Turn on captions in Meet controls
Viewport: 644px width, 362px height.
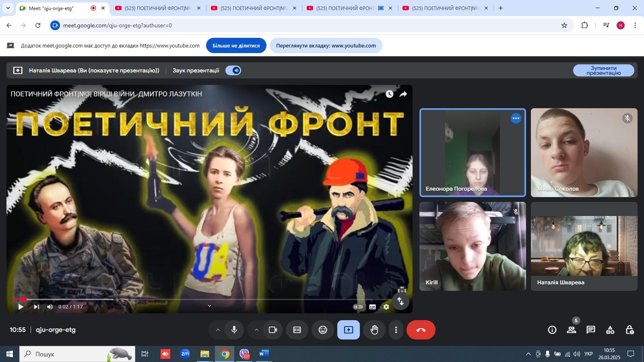[x=297, y=330]
